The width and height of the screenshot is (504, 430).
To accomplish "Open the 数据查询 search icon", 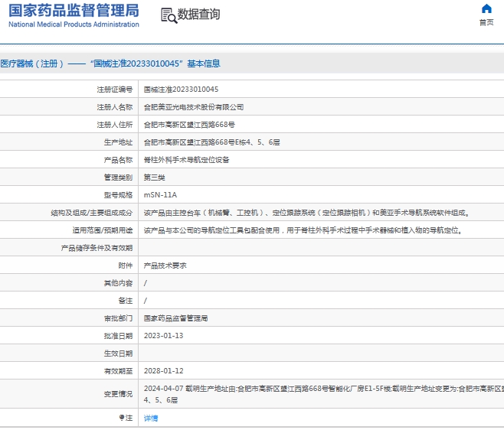I will pos(169,16).
